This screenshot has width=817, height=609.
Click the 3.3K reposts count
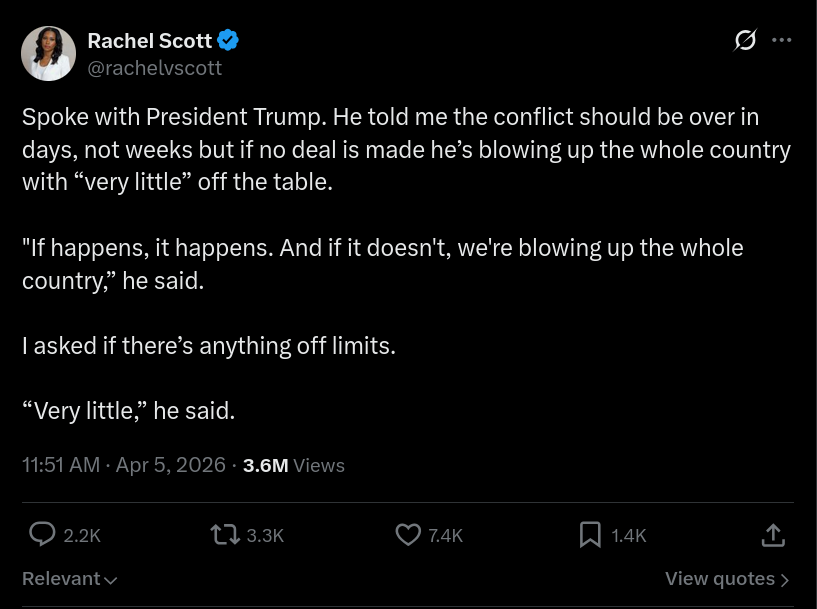265,536
